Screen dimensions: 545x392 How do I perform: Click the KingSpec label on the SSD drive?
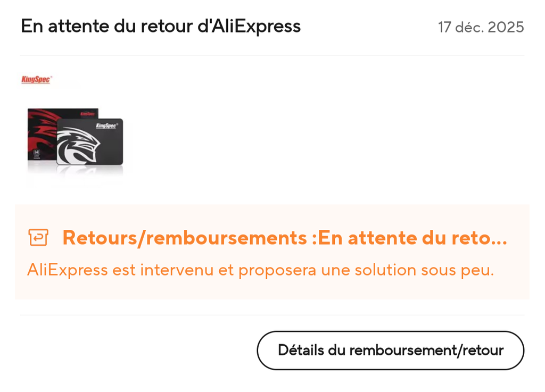pyautogui.click(x=106, y=126)
